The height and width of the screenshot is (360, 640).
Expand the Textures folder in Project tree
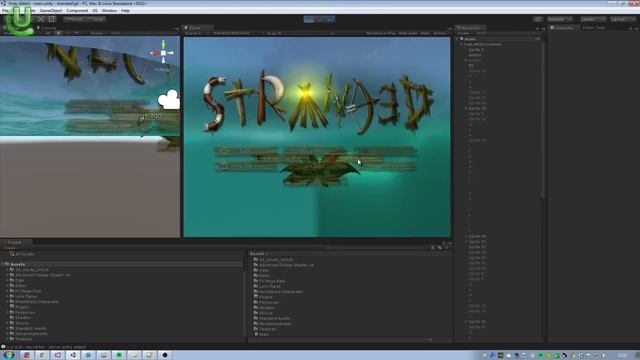7,339
